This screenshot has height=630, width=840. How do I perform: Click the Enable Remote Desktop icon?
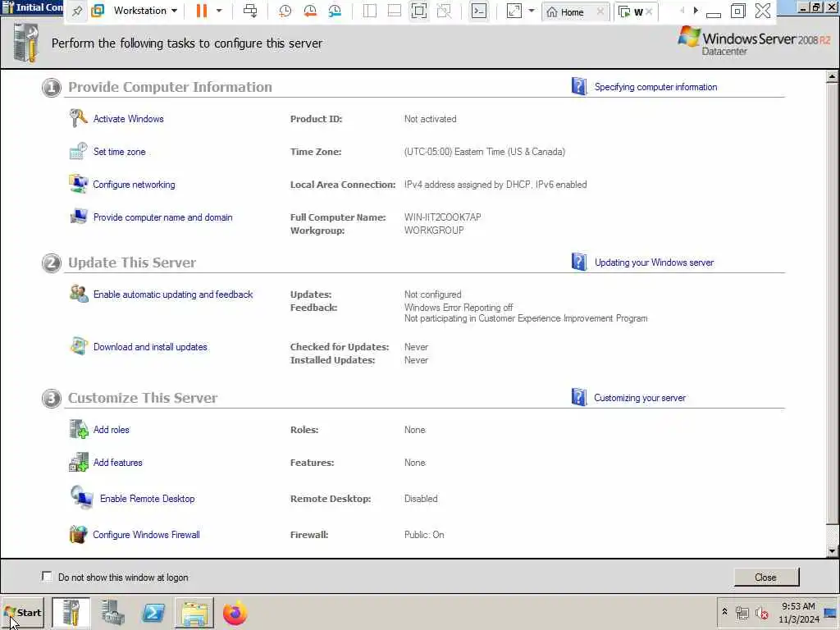(82, 498)
